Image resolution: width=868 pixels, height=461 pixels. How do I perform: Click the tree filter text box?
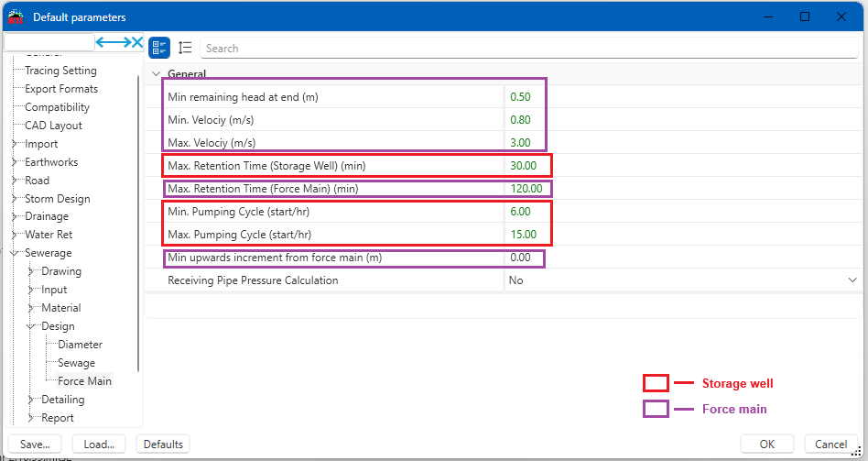[x=49, y=42]
